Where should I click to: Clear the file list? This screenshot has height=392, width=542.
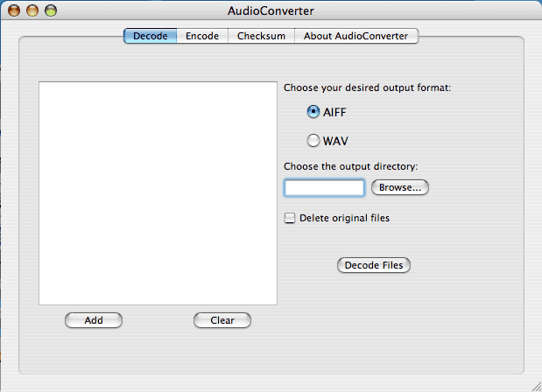222,320
